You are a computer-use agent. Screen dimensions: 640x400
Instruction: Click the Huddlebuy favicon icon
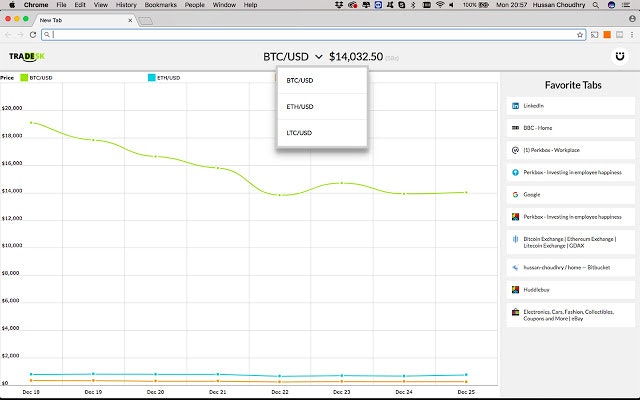[515, 290]
